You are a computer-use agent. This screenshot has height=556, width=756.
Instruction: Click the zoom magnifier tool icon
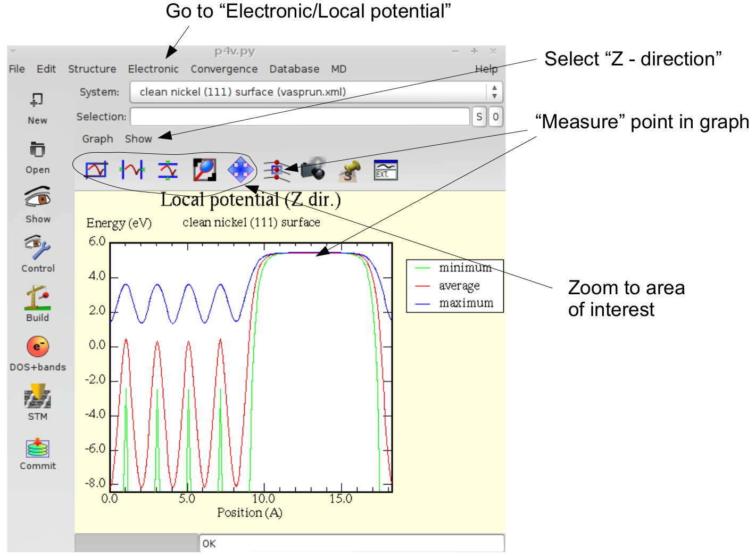click(x=204, y=170)
